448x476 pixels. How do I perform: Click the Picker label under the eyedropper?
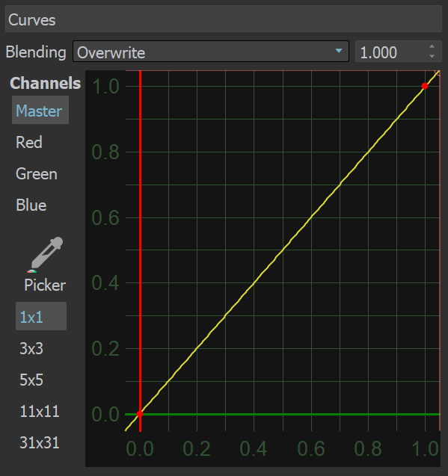pos(45,285)
